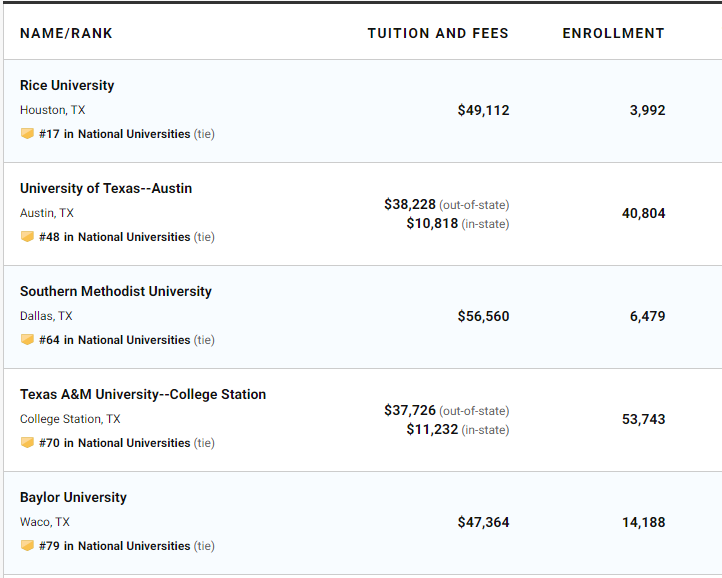This screenshot has width=722, height=578.
Task: Click the badge icon beside Texas A&M's #70 ranking
Action: (x=27, y=442)
